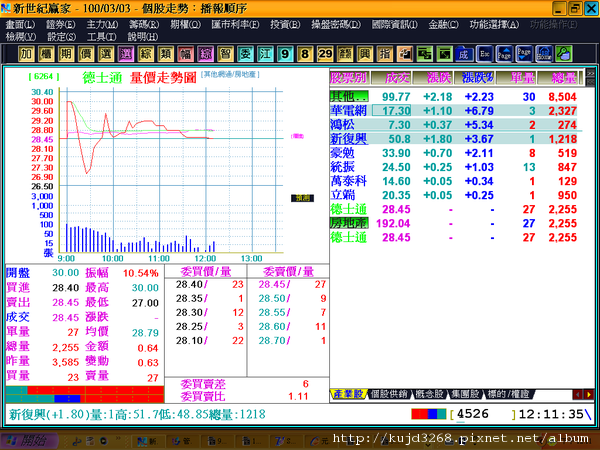This screenshot has height=450, width=600.
Task: Click the 加 toolbar icon
Action: 26,54
